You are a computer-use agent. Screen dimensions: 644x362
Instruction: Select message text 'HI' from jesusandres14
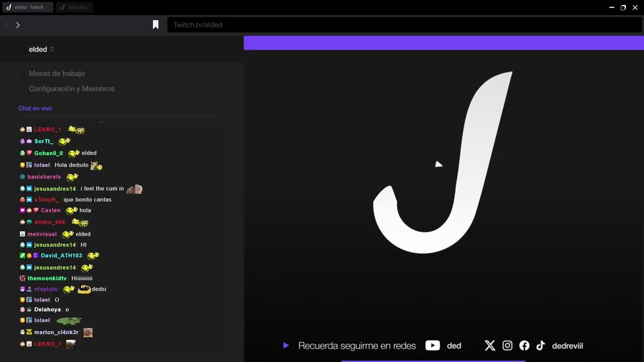[x=84, y=245]
